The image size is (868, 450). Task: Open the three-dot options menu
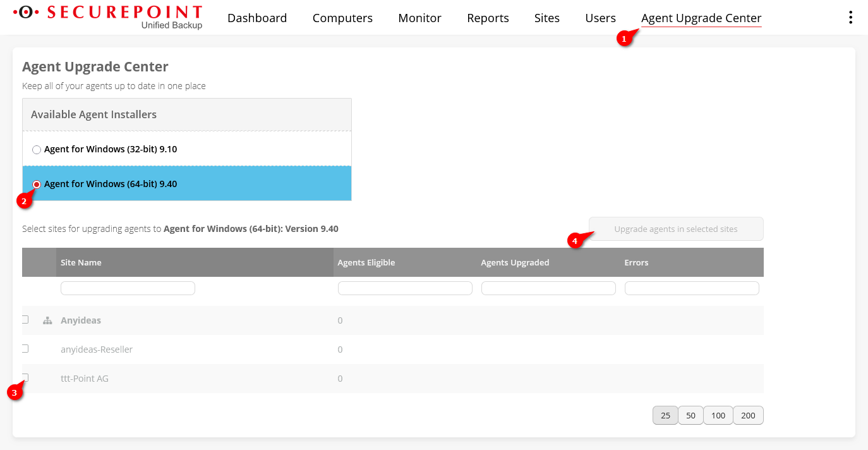pyautogui.click(x=850, y=18)
